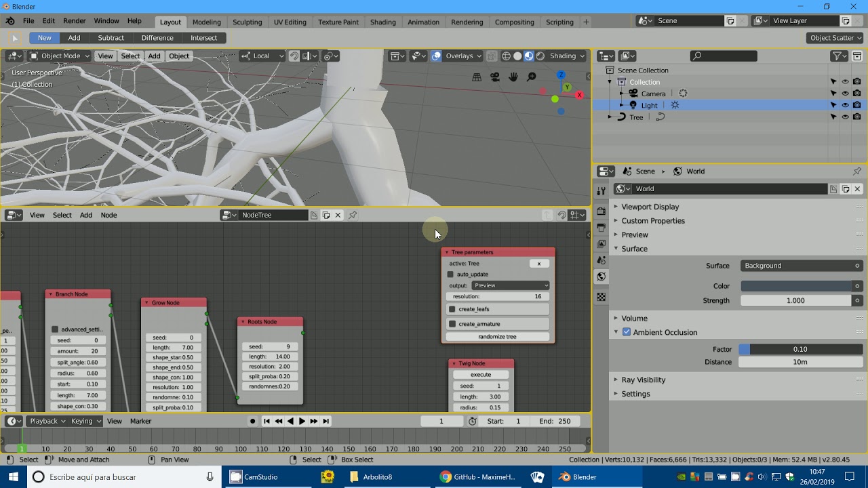
Task: Click the new world datablock icon
Action: point(846,188)
